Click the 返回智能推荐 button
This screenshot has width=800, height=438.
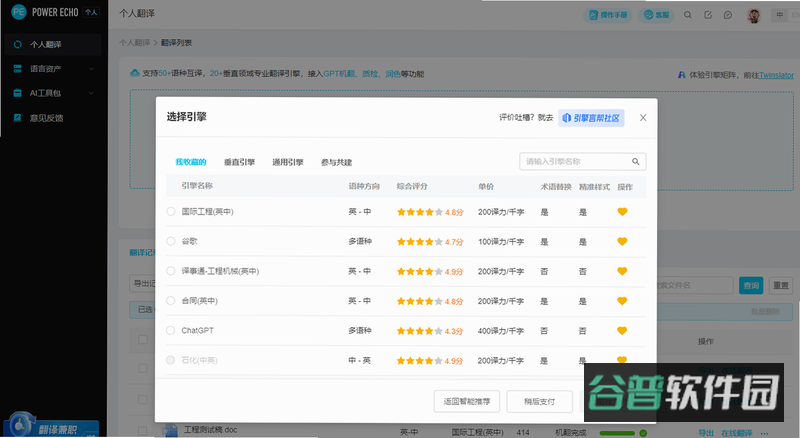467,401
